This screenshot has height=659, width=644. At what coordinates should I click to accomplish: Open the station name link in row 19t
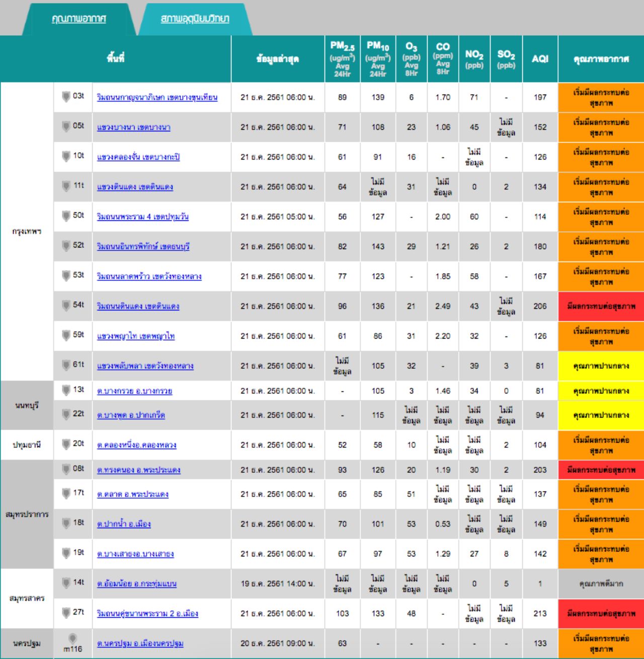pyautogui.click(x=135, y=554)
